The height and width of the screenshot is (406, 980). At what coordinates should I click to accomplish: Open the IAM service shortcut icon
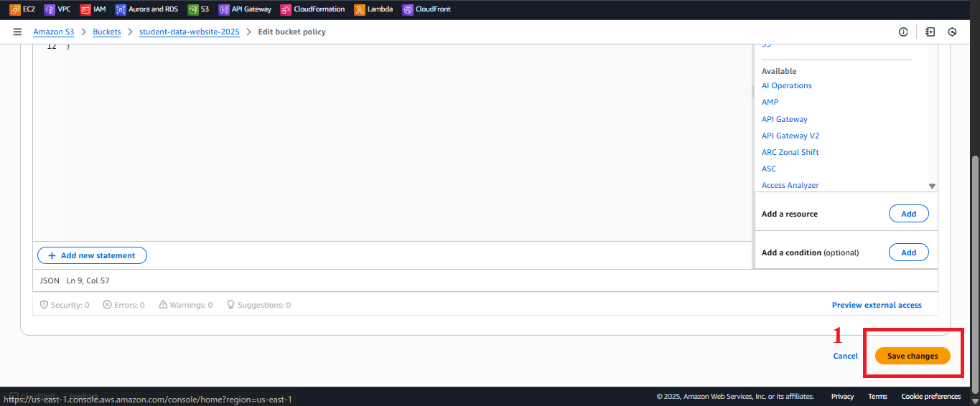click(x=85, y=9)
